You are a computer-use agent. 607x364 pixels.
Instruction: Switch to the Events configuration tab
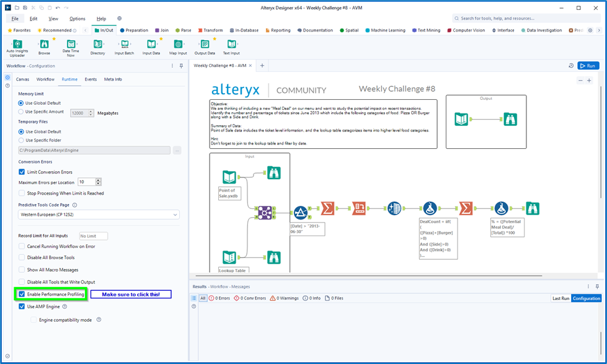pos(91,79)
